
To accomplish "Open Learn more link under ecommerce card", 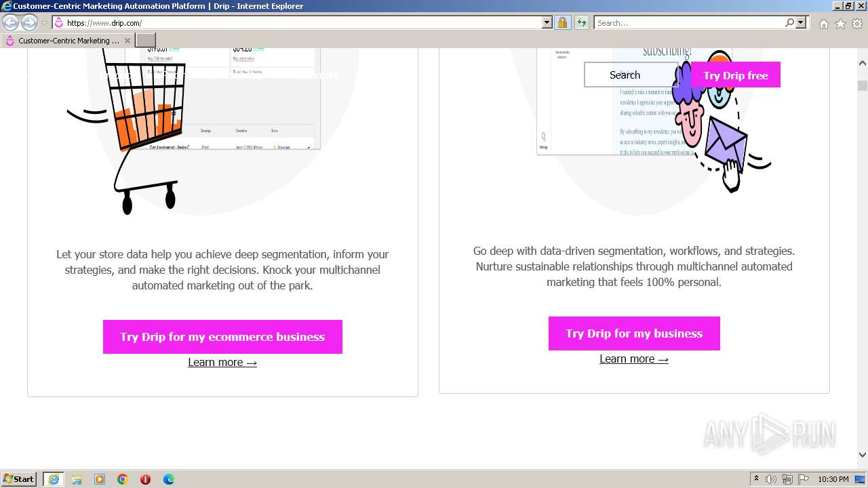I will [222, 363].
